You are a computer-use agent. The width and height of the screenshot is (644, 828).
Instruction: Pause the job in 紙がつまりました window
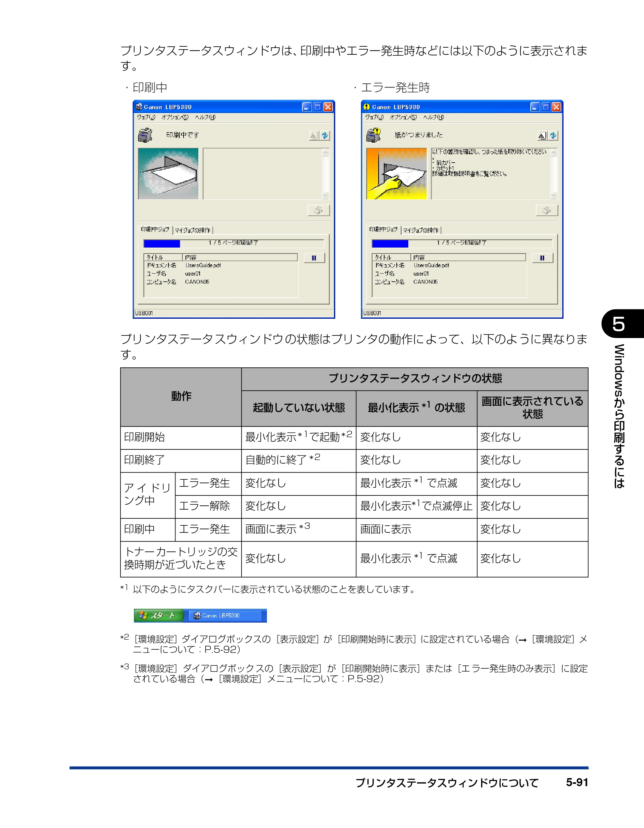542,258
